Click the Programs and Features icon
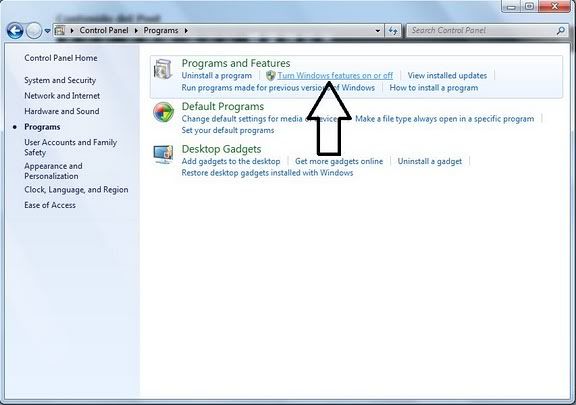576x405 pixels. click(x=163, y=69)
